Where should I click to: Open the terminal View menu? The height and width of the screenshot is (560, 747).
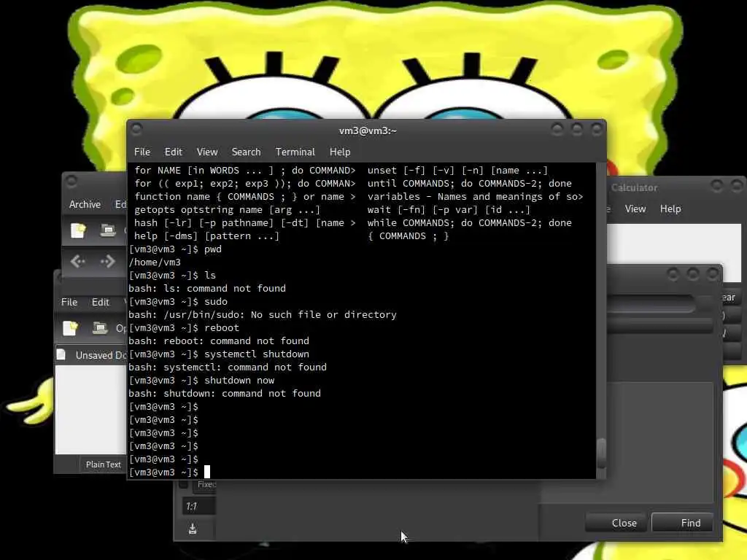207,152
